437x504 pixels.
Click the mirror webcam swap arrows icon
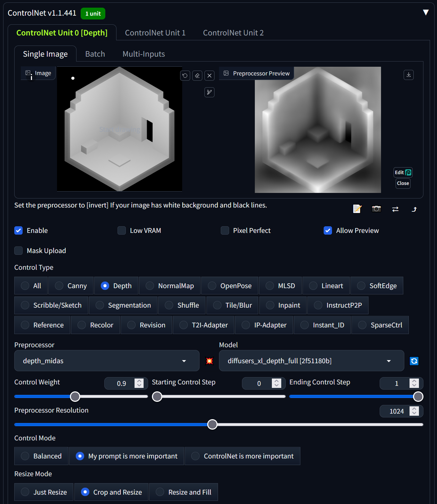(395, 209)
